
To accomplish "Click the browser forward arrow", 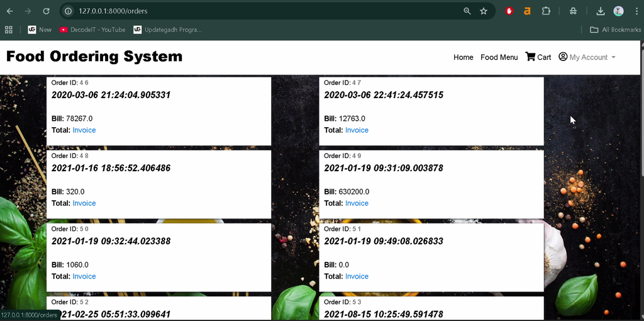I will coord(28,11).
